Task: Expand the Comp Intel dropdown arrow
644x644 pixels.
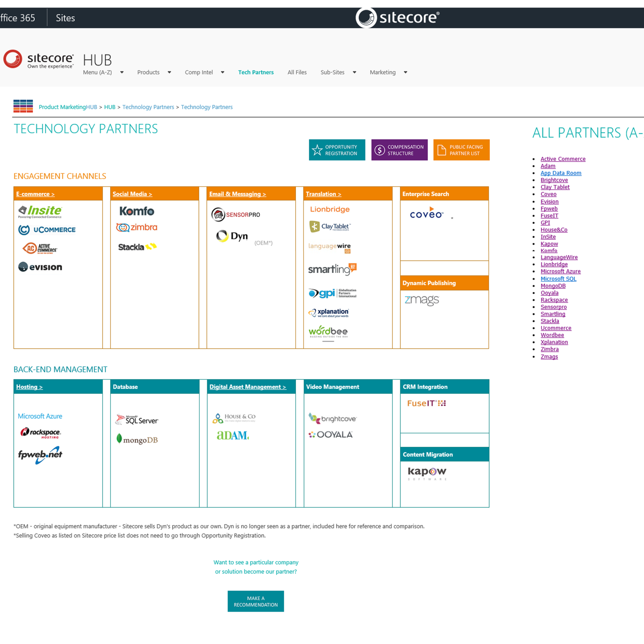Action: point(223,72)
